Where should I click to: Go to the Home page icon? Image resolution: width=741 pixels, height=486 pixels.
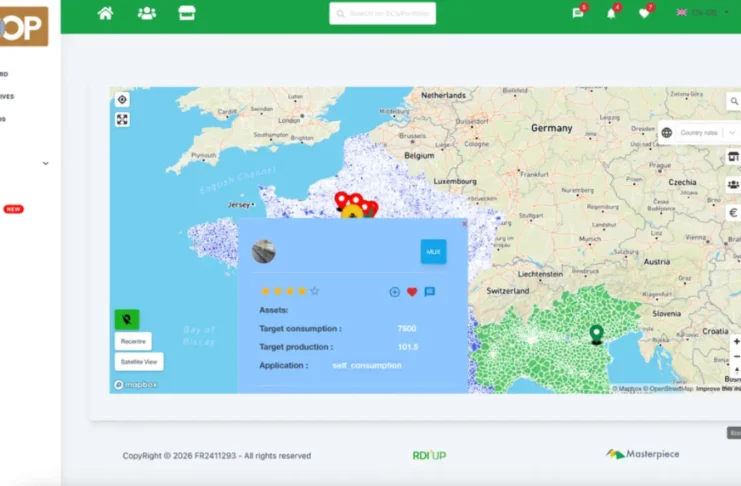pos(105,13)
